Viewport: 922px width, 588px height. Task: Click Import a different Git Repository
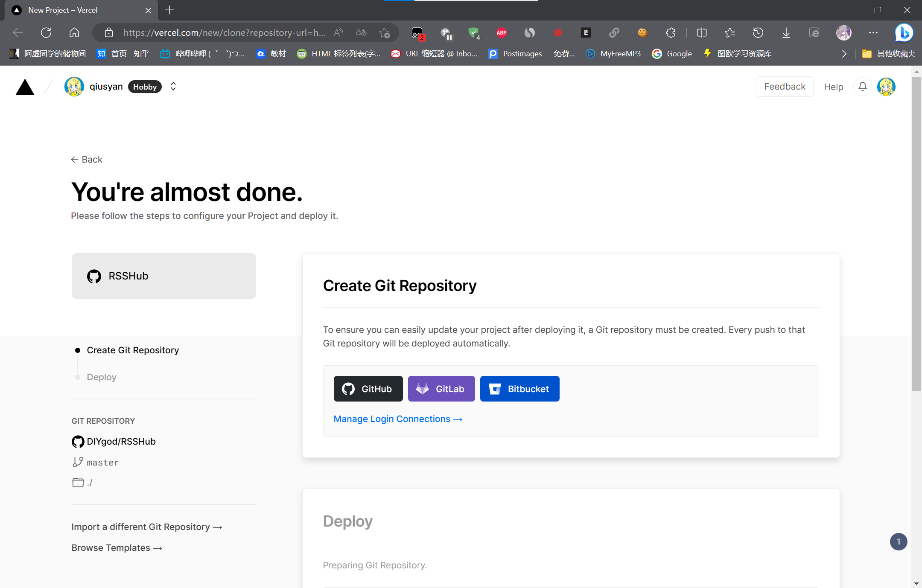click(x=147, y=527)
